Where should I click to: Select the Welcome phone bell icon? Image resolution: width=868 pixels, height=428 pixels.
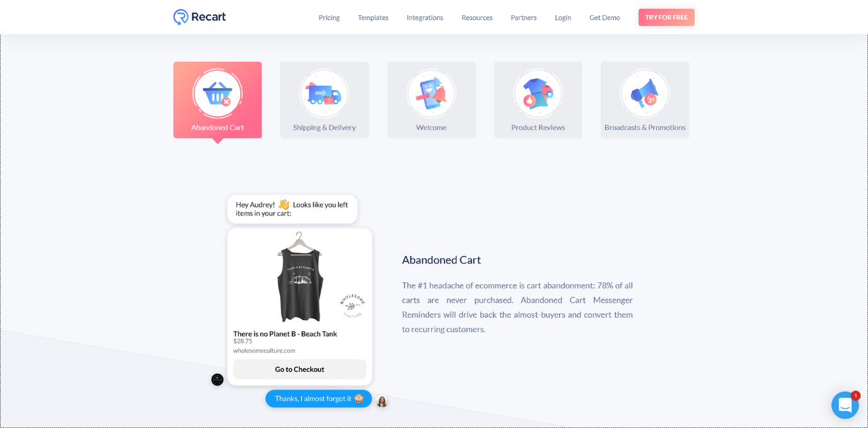[x=431, y=94]
